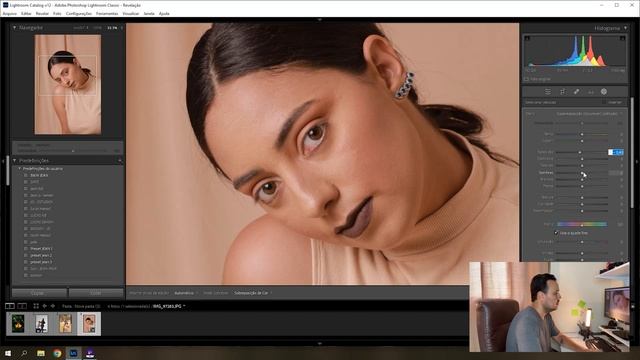Open the Editar menu

pyautogui.click(x=26, y=13)
